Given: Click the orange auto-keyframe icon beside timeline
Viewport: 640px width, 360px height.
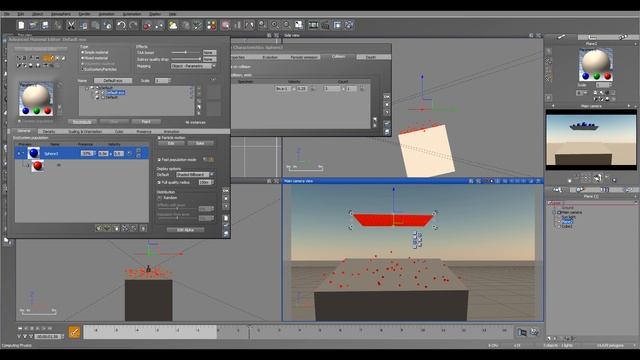Looking at the screenshot, I should coord(74,332).
